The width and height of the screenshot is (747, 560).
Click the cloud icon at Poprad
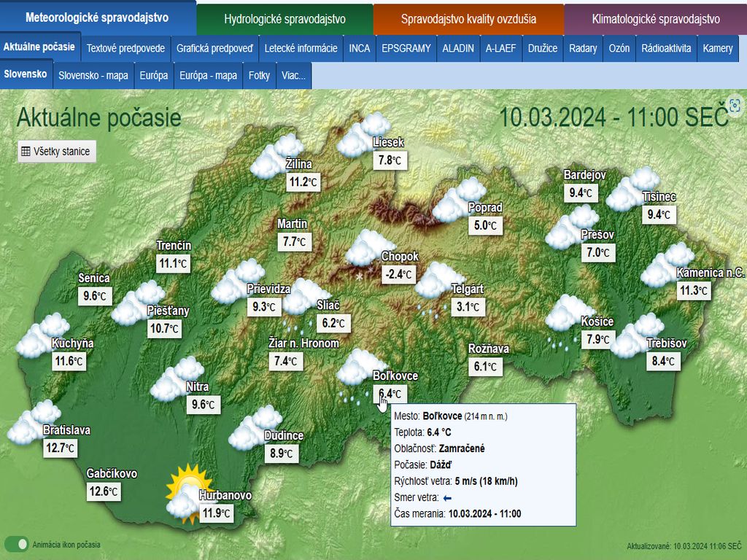[459, 200]
